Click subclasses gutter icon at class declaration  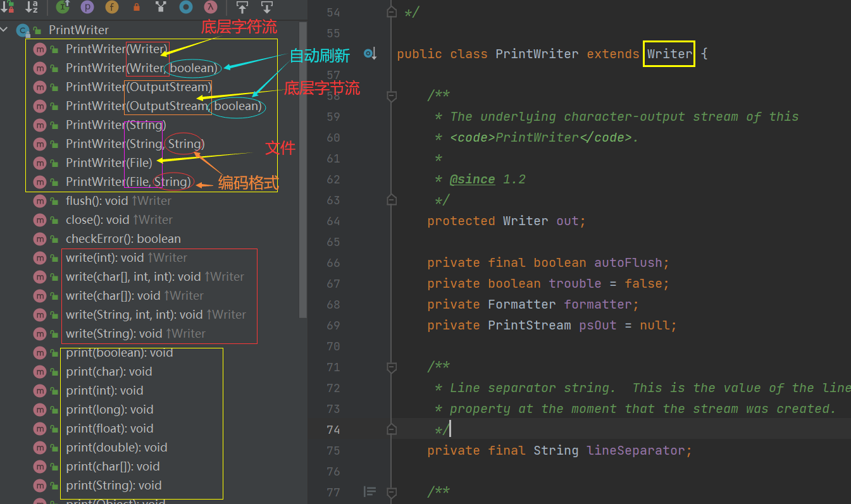click(370, 54)
